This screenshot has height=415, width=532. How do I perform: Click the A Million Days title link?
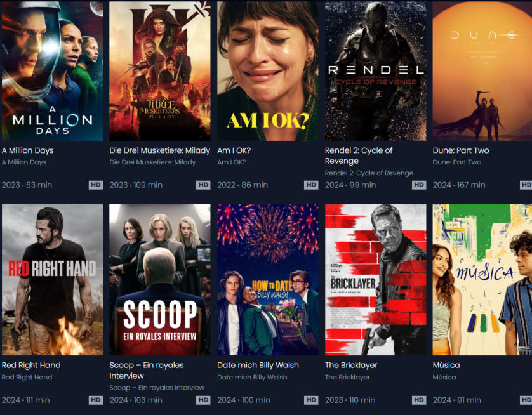[x=28, y=150]
